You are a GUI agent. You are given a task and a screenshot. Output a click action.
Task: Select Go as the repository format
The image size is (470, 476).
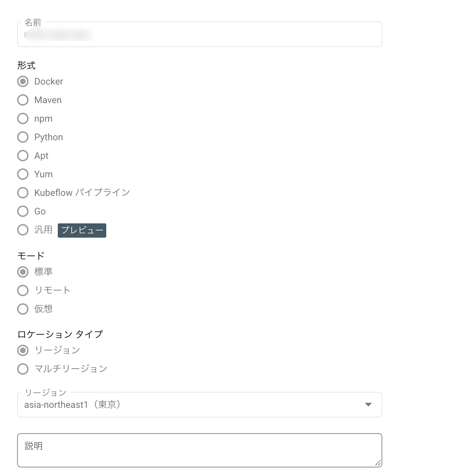pos(23,211)
